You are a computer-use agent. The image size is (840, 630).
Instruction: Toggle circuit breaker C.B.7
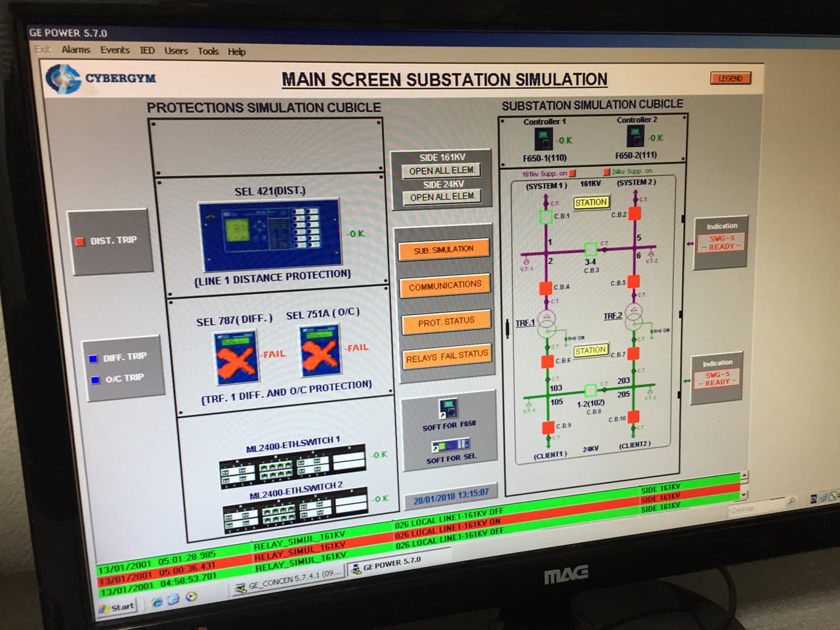tap(633, 354)
